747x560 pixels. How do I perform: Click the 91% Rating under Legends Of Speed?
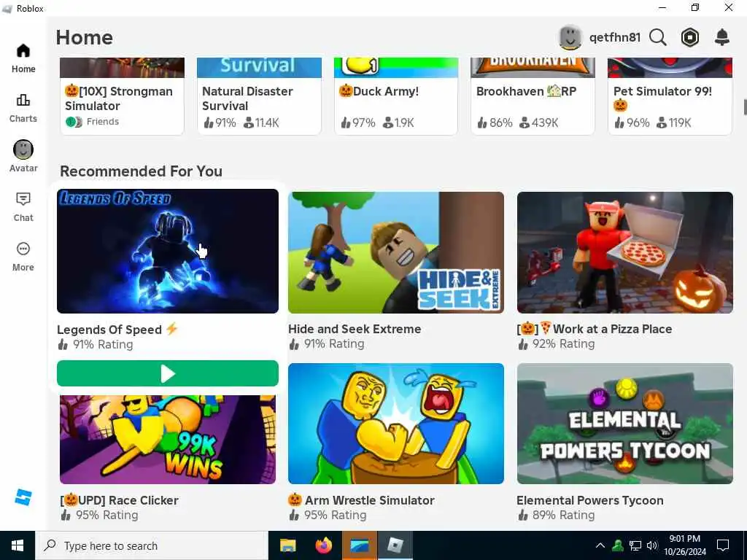click(96, 344)
